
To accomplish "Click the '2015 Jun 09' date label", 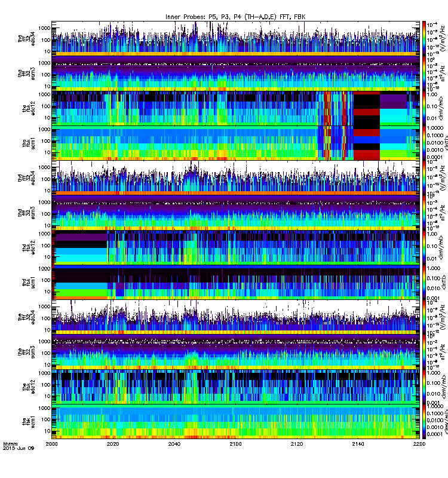I will pyautogui.click(x=19, y=448).
